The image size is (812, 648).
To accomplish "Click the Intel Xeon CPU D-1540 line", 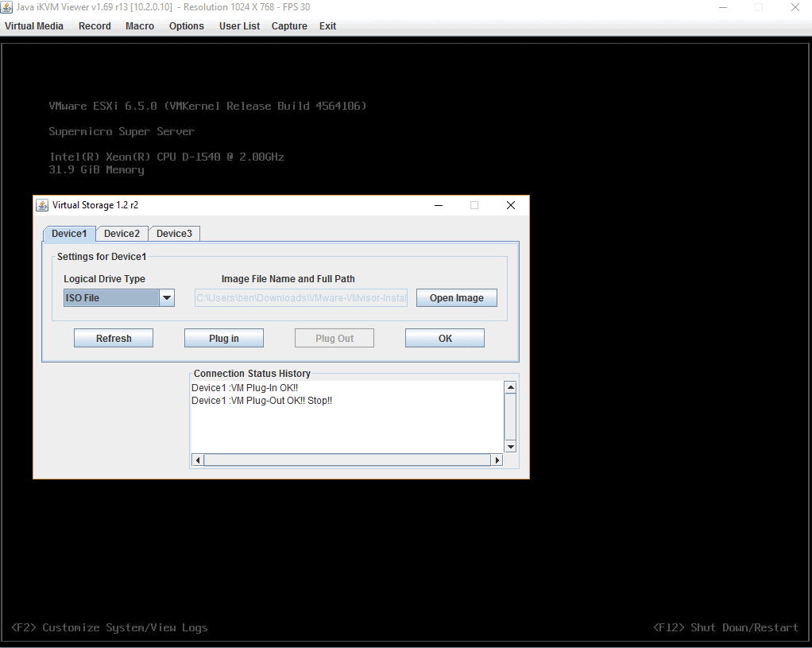I will (x=167, y=157).
